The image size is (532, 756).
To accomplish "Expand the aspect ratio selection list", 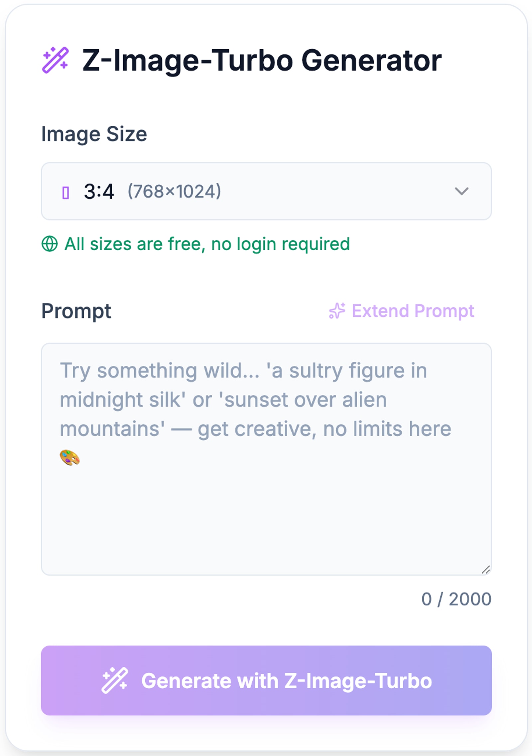I will [266, 191].
